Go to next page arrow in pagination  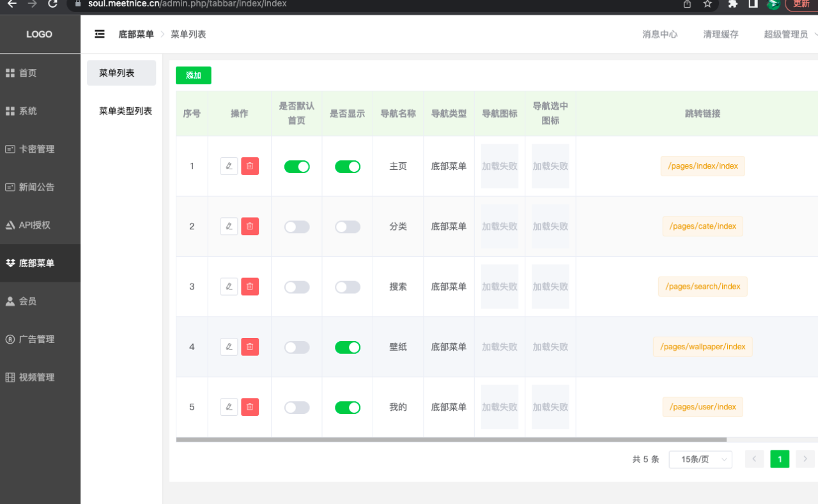[805, 459]
